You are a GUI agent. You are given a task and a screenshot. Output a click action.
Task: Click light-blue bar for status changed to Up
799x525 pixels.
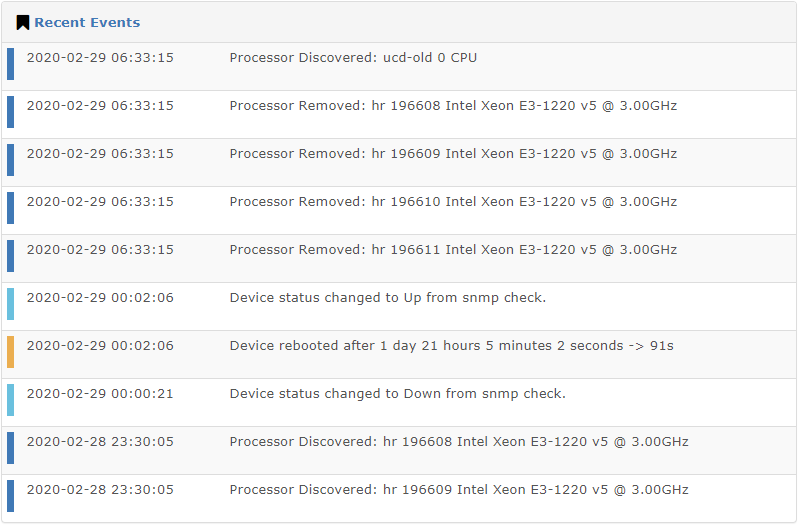click(x=10, y=304)
